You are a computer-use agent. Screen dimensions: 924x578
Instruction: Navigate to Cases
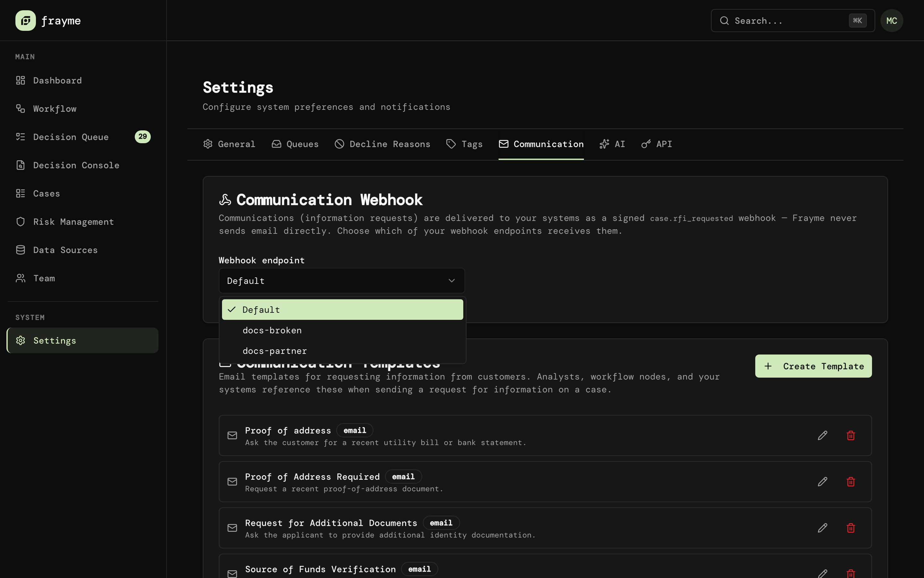pyautogui.click(x=83, y=193)
